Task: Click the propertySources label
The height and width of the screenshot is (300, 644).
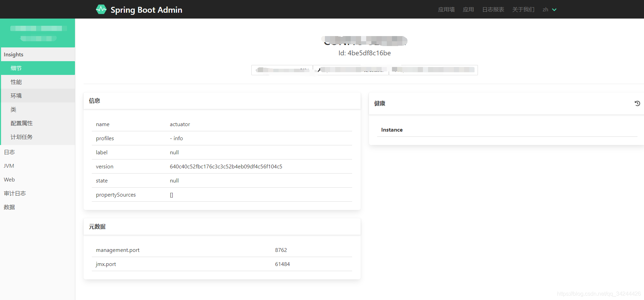Action: [x=116, y=195]
